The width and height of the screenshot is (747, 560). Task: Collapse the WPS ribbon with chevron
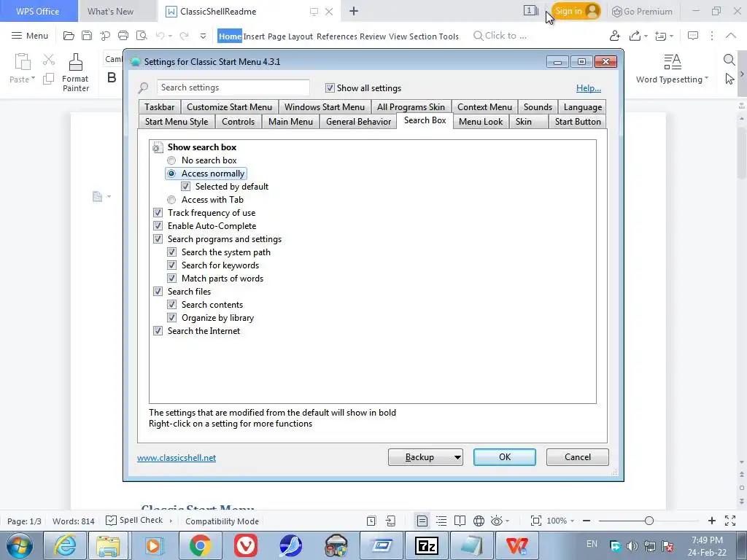coord(730,36)
